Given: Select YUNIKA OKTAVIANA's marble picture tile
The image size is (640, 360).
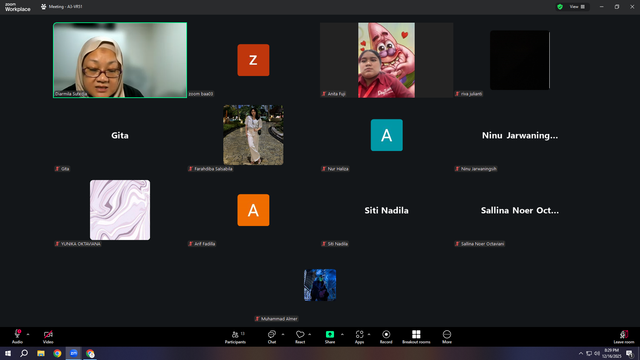Looking at the screenshot, I should [x=120, y=210].
